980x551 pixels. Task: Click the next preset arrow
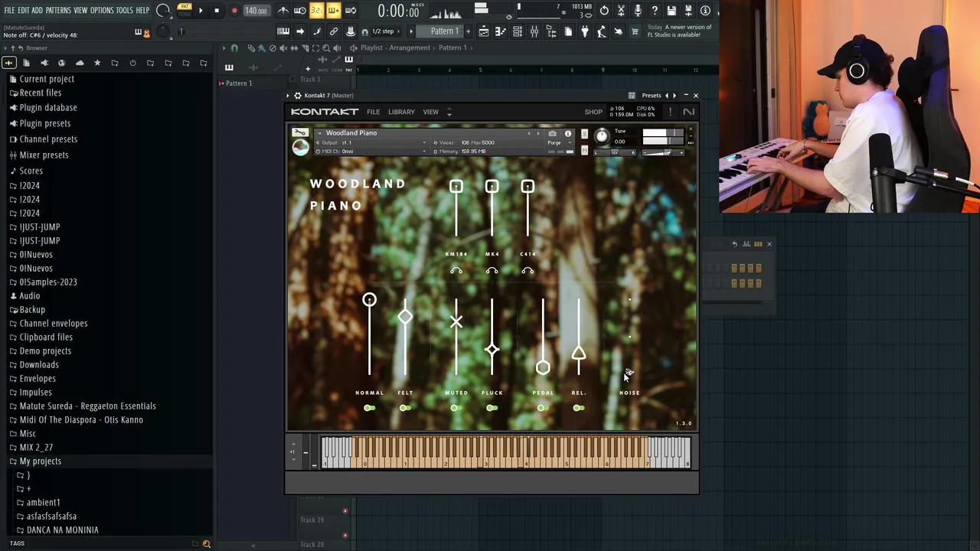(x=675, y=96)
